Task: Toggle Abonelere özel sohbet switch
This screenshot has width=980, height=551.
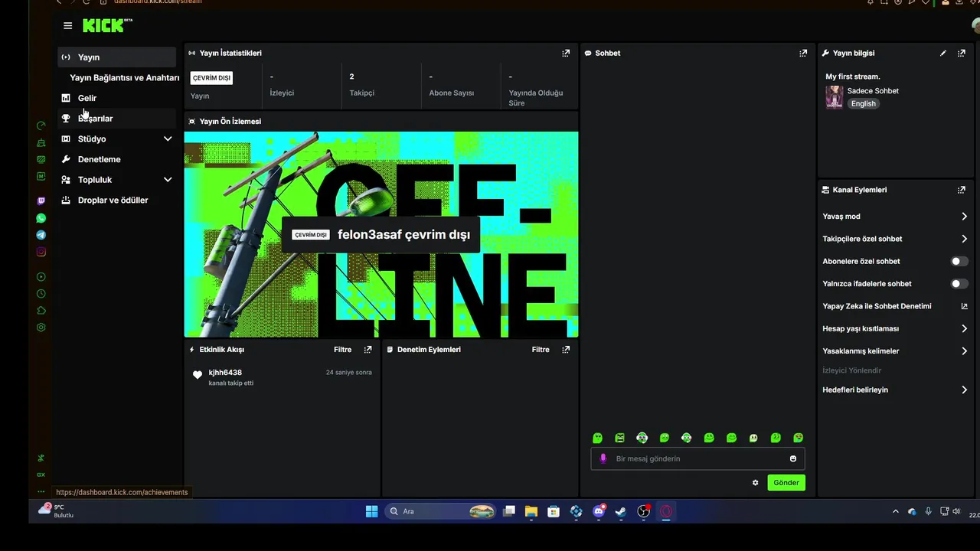Action: 959,261
